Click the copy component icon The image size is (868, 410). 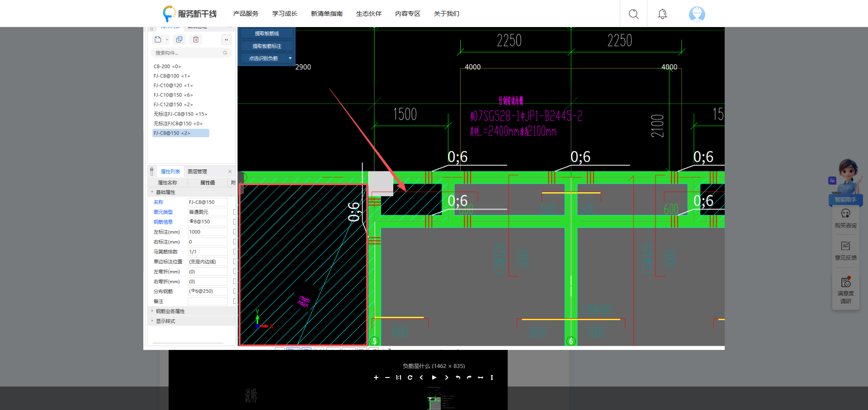[x=179, y=40]
